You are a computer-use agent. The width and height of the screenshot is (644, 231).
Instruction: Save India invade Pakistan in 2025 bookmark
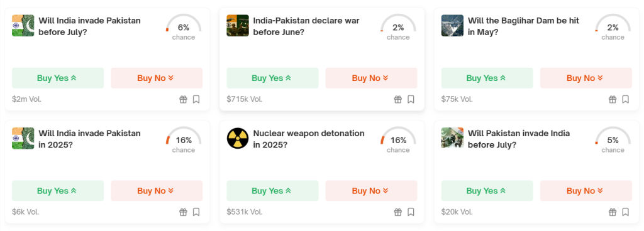pyautogui.click(x=196, y=212)
